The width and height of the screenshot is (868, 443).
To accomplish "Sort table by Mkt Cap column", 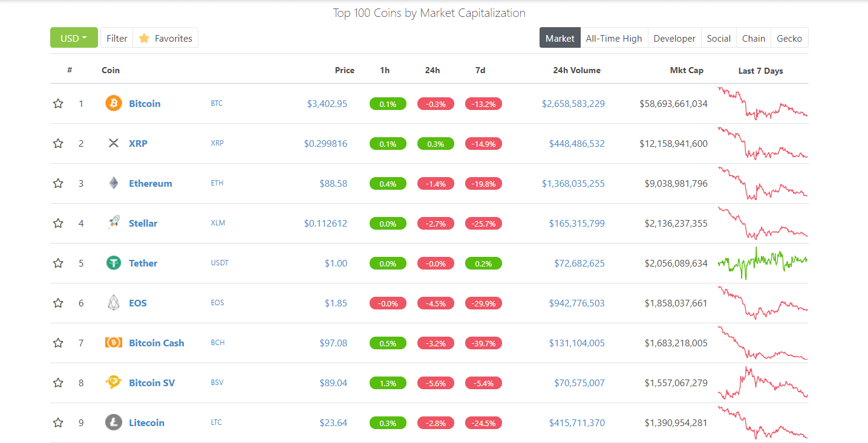I will (687, 70).
